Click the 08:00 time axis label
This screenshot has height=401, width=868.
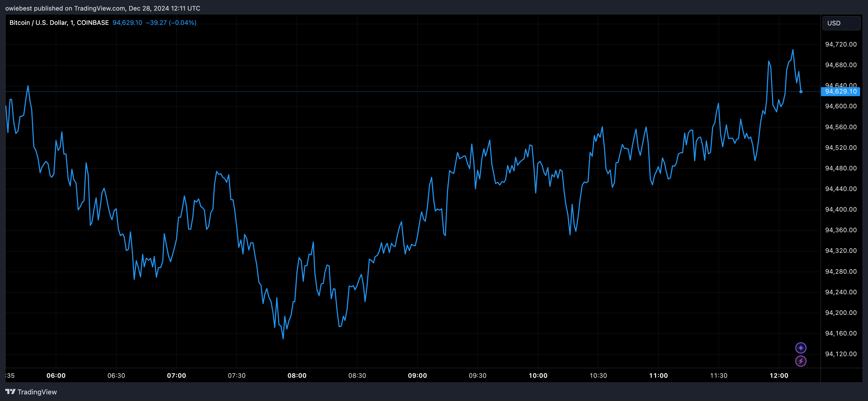(297, 375)
